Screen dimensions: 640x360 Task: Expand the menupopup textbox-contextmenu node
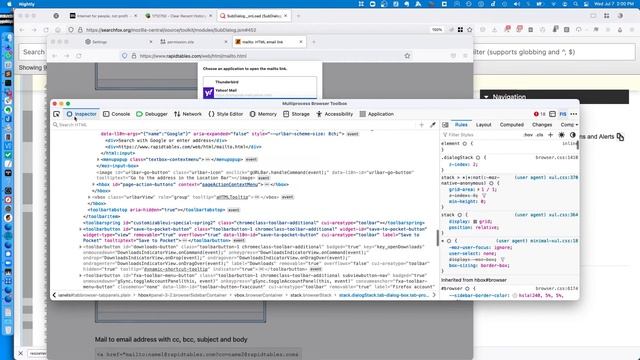point(98,160)
